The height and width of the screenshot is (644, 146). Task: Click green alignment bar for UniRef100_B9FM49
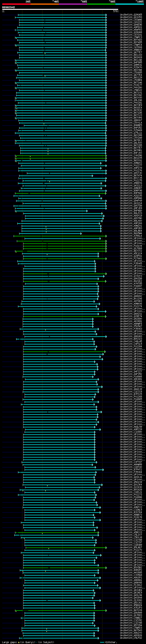[61, 193]
